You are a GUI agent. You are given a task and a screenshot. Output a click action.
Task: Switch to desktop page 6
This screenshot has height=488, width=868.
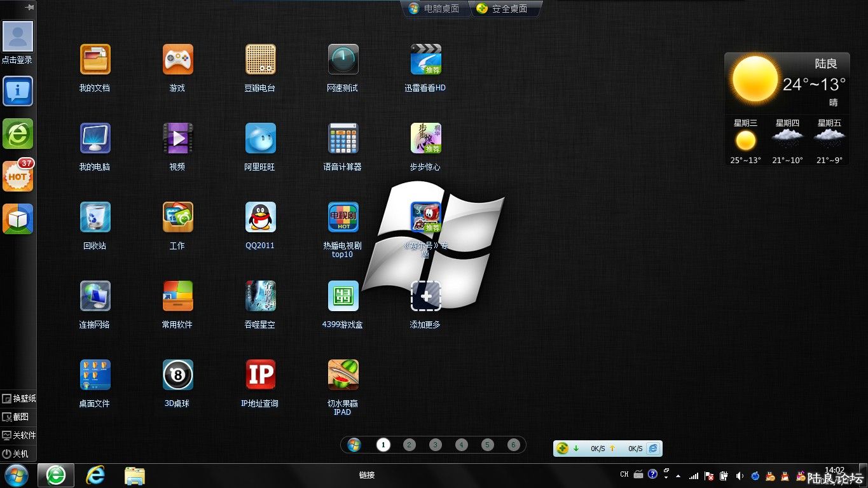click(513, 445)
